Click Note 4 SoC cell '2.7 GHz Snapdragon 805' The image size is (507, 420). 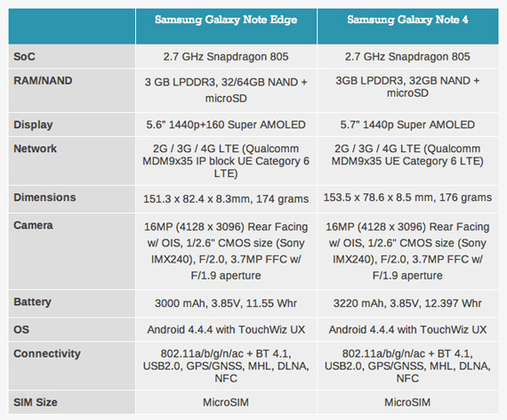click(407, 57)
